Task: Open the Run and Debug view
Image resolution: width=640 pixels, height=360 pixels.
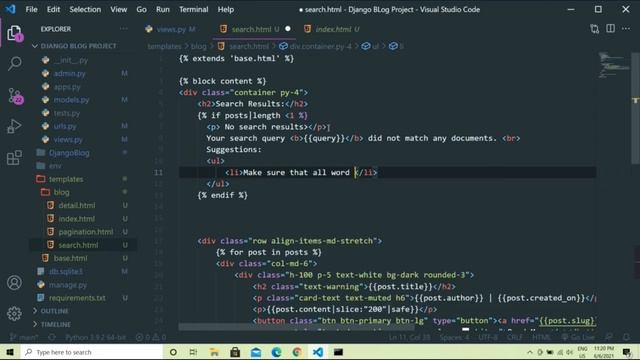Action: point(14,126)
